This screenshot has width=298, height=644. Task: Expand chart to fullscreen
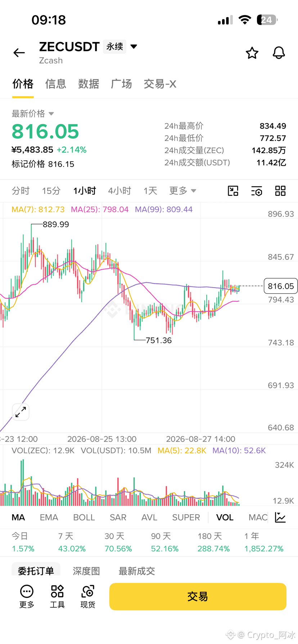(x=21, y=412)
